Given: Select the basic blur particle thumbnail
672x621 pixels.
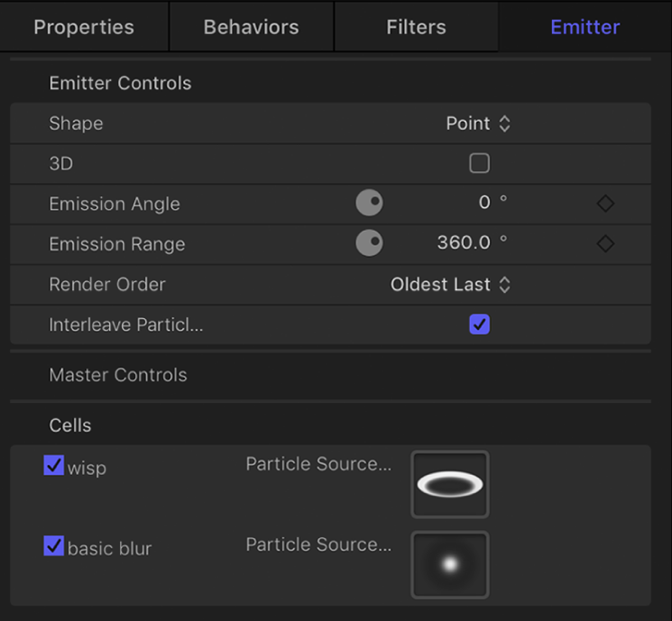Looking at the screenshot, I should (449, 565).
